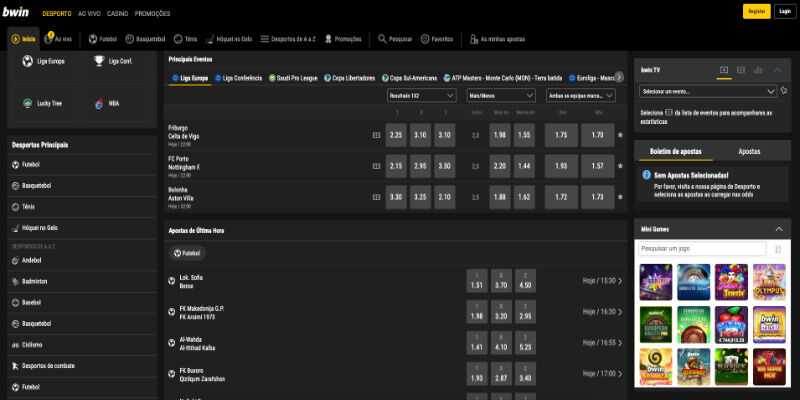Open Favoritos in navigation bar
The image size is (800, 400).
[x=437, y=39]
